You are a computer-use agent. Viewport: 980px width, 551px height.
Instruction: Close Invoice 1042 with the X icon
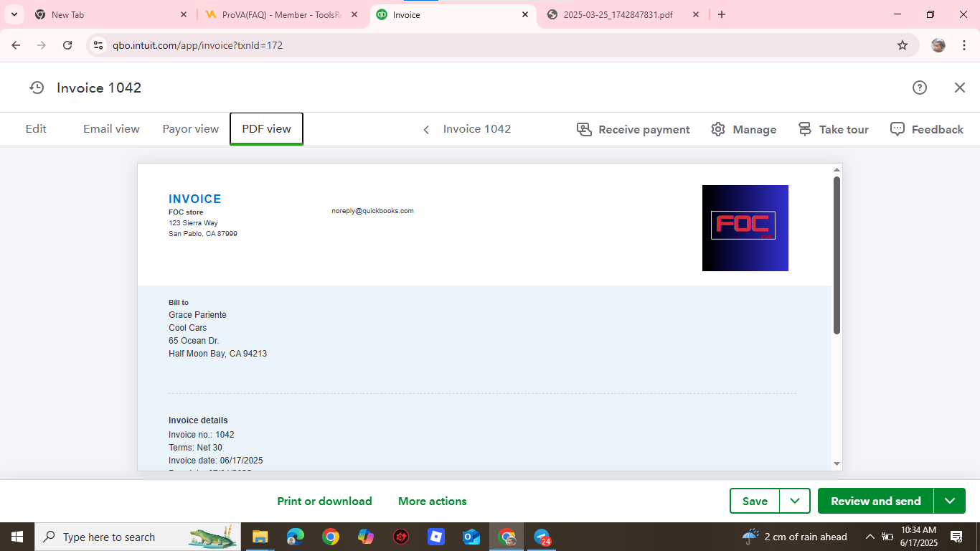[x=960, y=88]
